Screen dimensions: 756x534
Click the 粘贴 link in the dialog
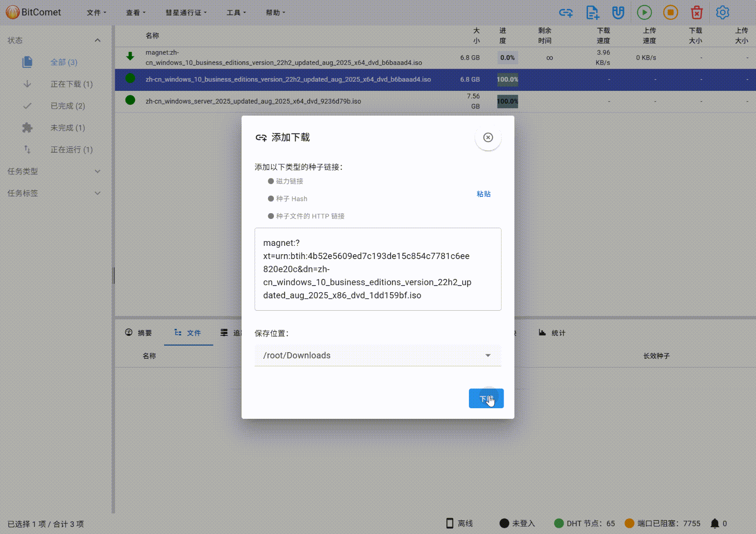[483, 194]
